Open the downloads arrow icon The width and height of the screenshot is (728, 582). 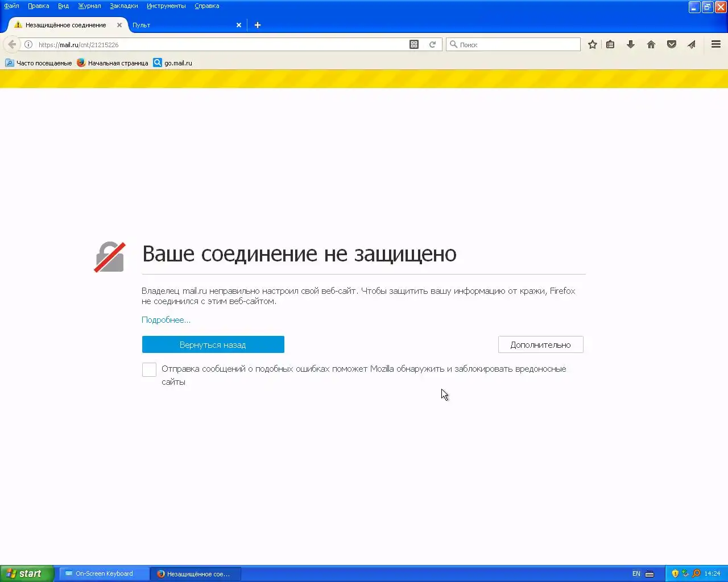point(631,44)
